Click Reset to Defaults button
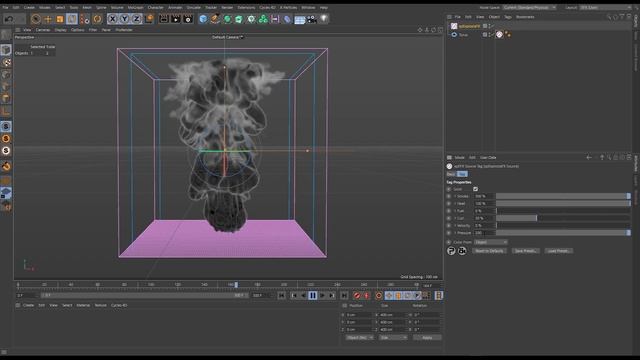 coord(489,251)
